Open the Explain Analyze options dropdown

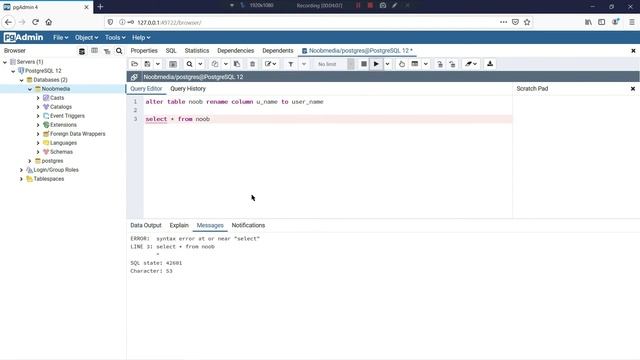tap(425, 64)
